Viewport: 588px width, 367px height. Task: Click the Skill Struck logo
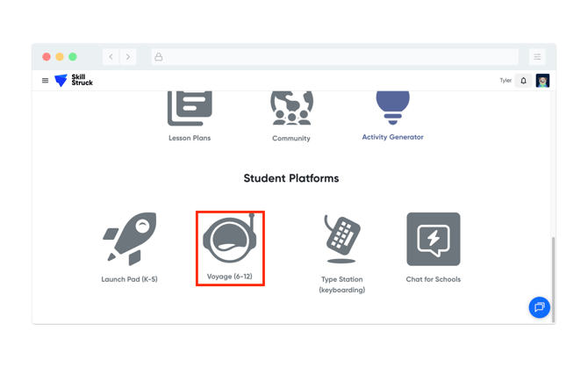[x=74, y=81]
